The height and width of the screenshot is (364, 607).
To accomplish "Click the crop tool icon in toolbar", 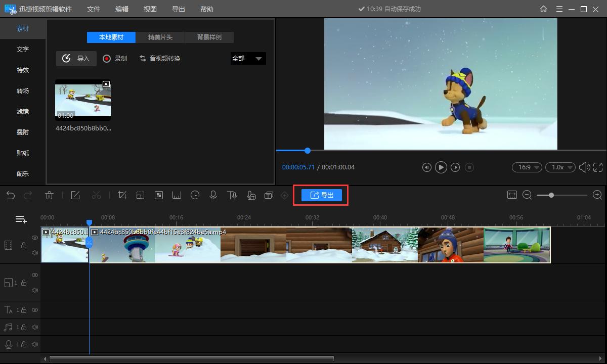I will coord(122,195).
